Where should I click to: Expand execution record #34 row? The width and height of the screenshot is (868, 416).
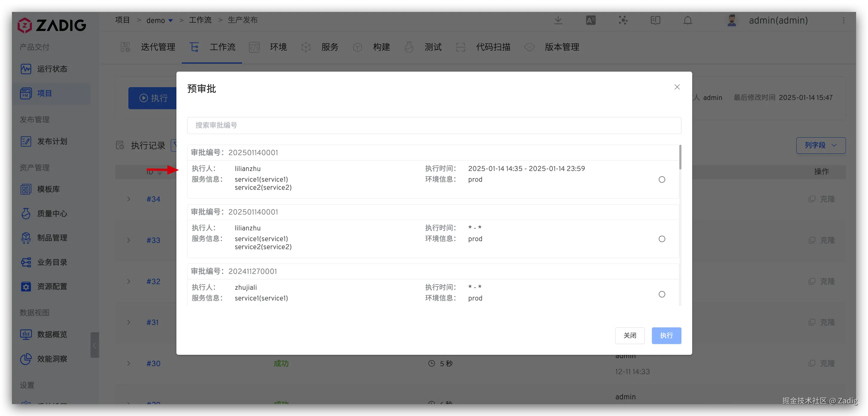point(129,199)
